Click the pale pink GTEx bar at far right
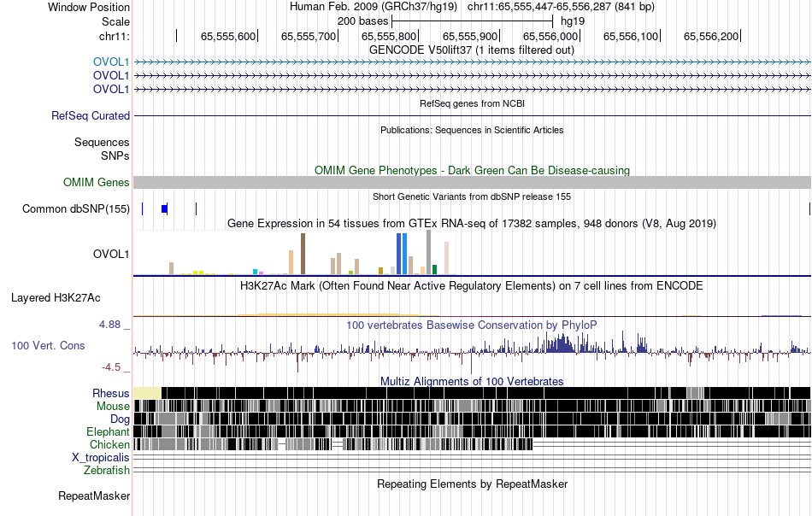Image resolution: width=812 pixels, height=516 pixels. (446, 258)
